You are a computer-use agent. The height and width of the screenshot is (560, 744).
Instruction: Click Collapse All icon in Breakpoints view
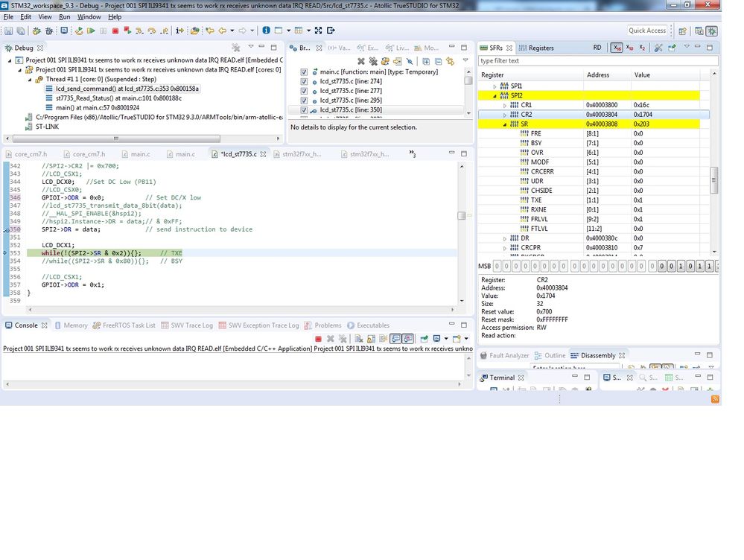[438, 61]
